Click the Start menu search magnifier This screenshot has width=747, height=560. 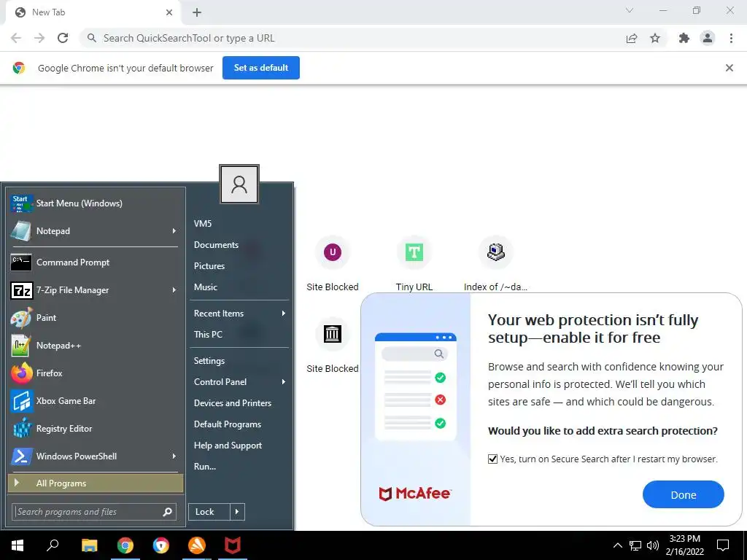pos(167,512)
